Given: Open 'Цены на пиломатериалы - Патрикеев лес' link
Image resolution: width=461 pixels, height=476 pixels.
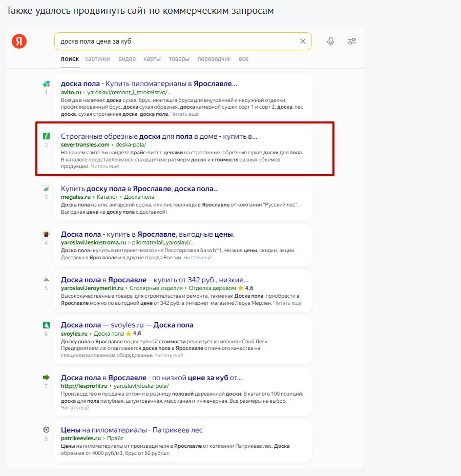Looking at the screenshot, I should 132,430.
